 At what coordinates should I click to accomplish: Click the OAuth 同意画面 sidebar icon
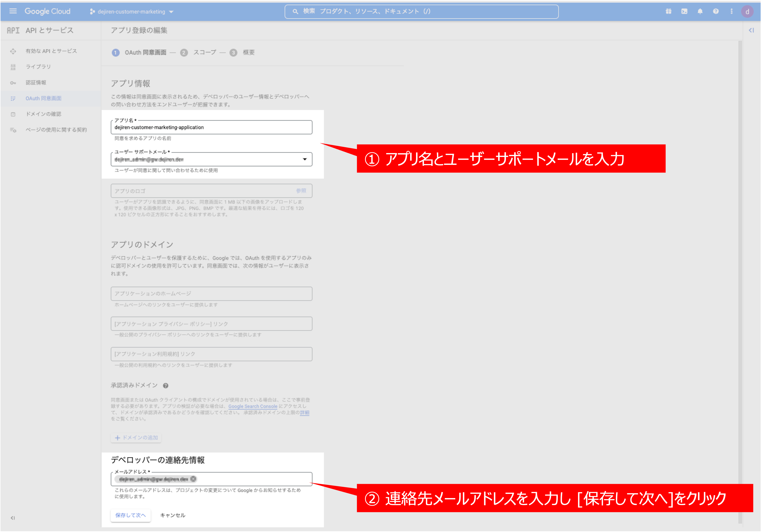13,98
